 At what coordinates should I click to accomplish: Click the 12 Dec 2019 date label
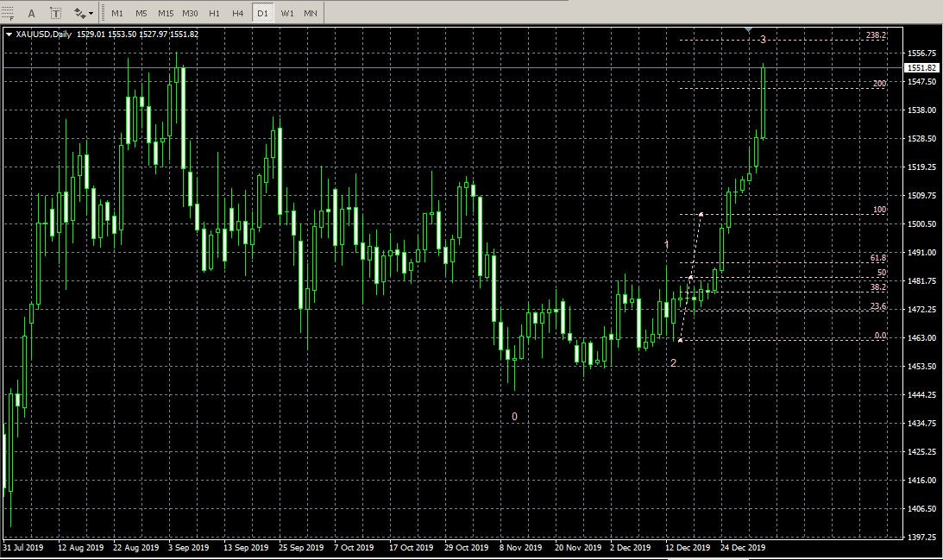[688, 547]
